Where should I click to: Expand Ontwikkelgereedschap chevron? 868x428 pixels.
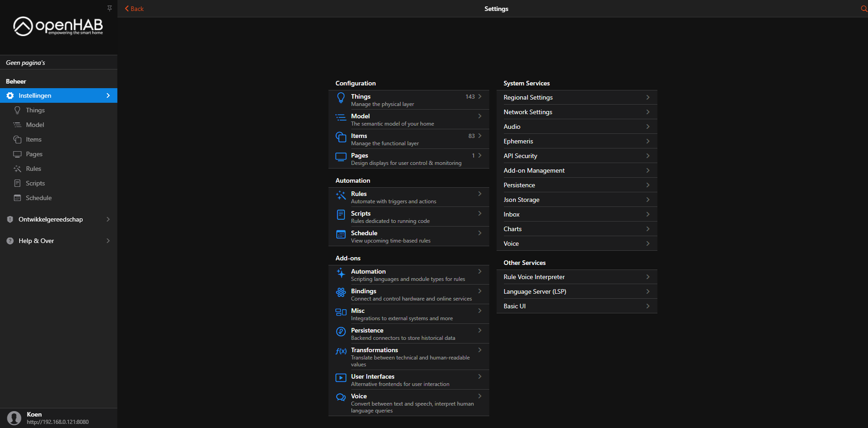tap(108, 219)
